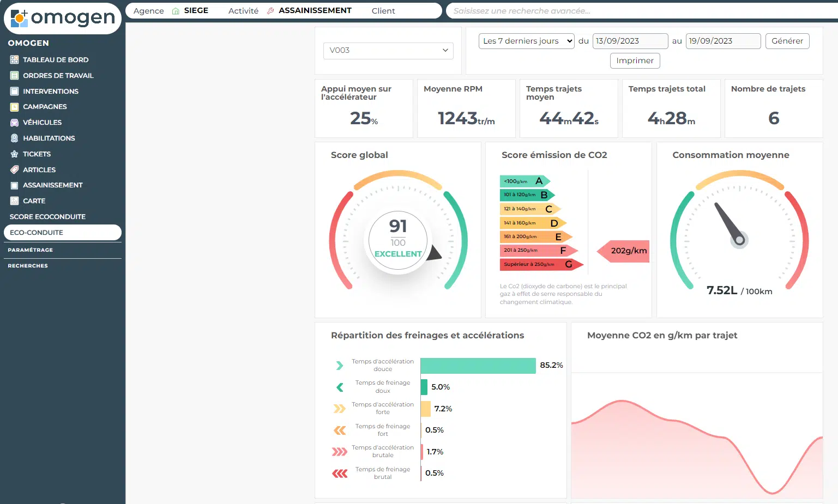The width and height of the screenshot is (838, 504).
Task: Open the V003 vehicle dropdown
Action: coord(388,51)
